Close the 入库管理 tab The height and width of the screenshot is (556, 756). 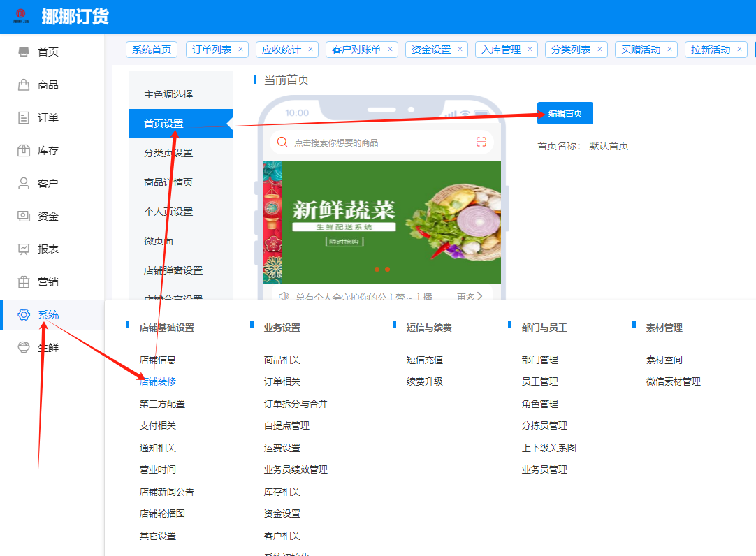click(x=530, y=50)
